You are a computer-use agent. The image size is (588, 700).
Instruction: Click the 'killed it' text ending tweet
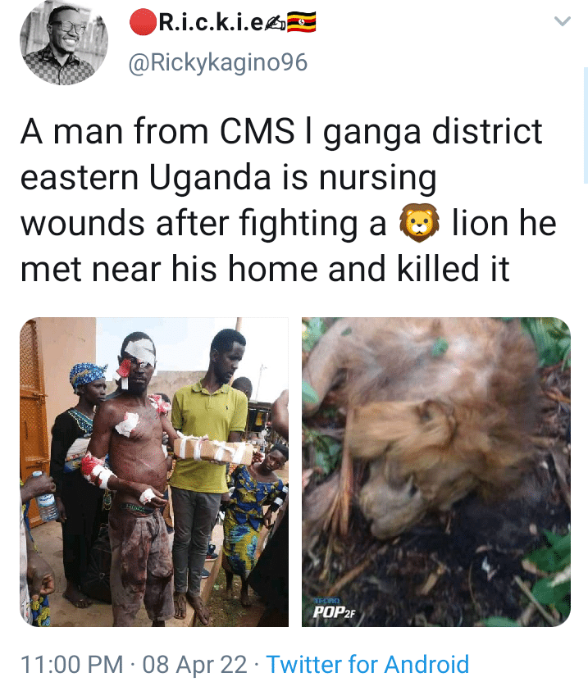click(453, 269)
